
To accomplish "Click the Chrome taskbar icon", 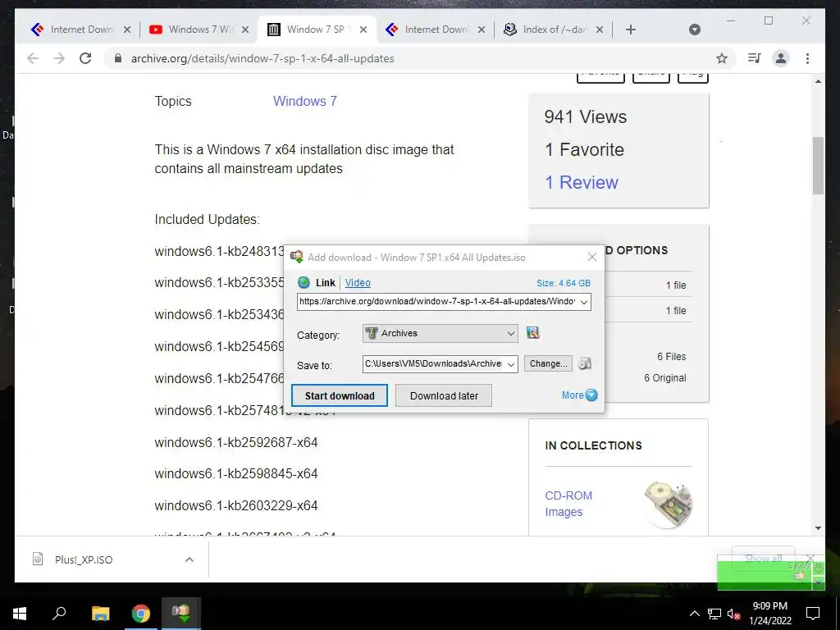I will pyautogui.click(x=141, y=614).
